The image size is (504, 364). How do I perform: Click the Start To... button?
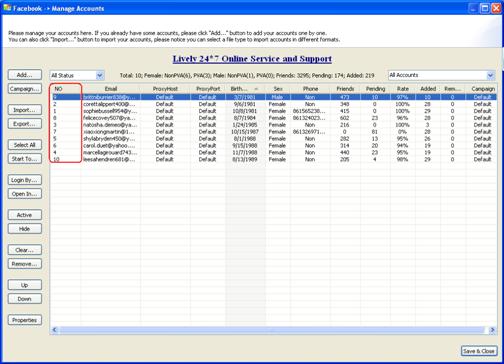point(25,159)
